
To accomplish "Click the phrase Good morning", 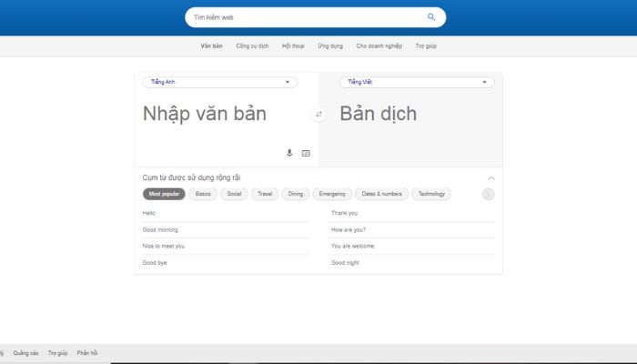I will 160,229.
